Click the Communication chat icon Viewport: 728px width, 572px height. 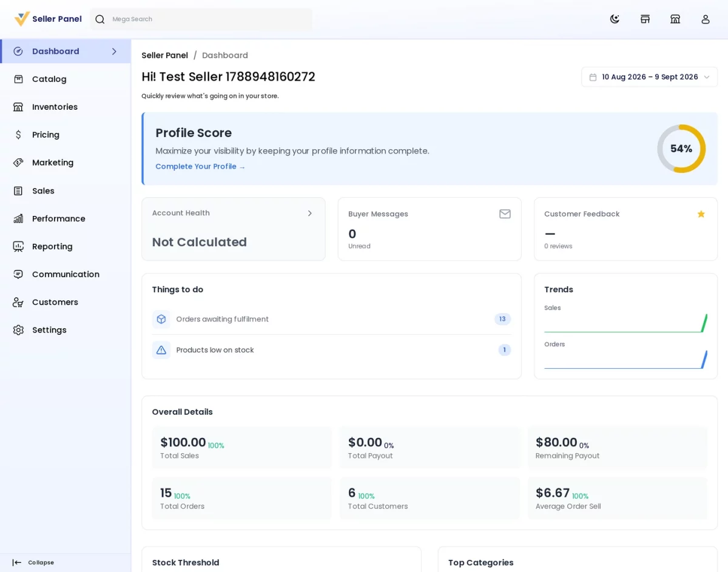tap(18, 274)
